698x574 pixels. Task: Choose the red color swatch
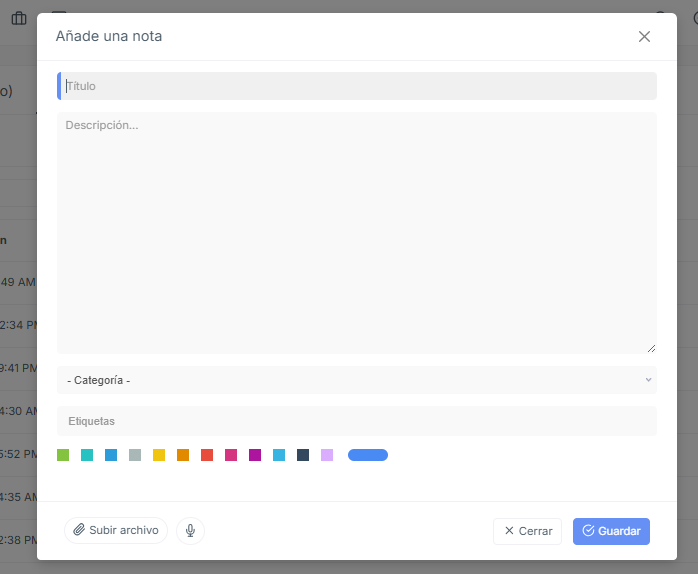point(207,455)
